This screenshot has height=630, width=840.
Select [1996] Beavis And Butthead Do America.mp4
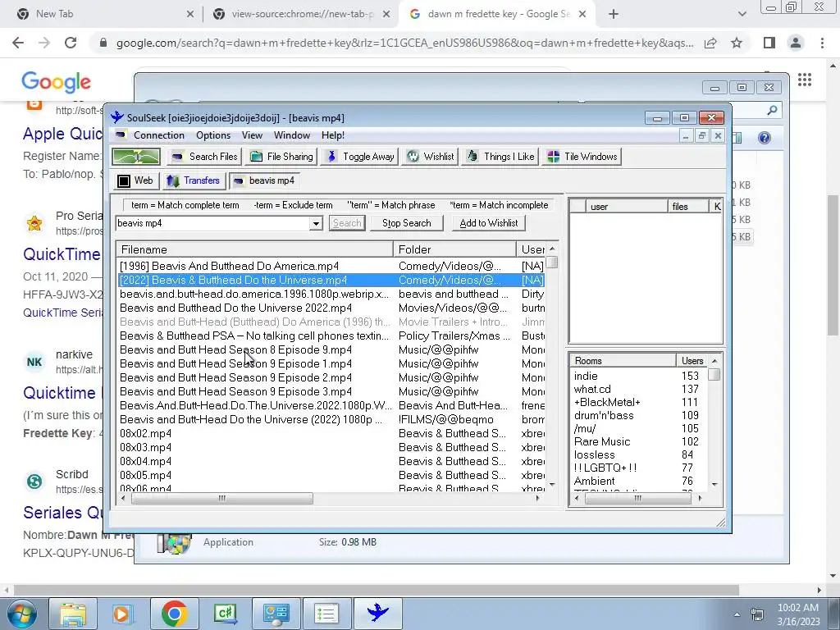point(331,267)
